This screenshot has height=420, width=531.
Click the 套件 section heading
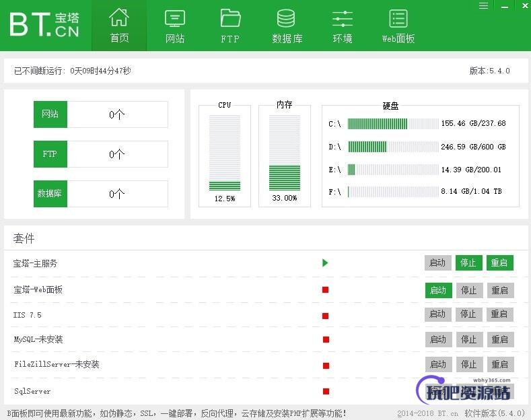[x=24, y=238]
